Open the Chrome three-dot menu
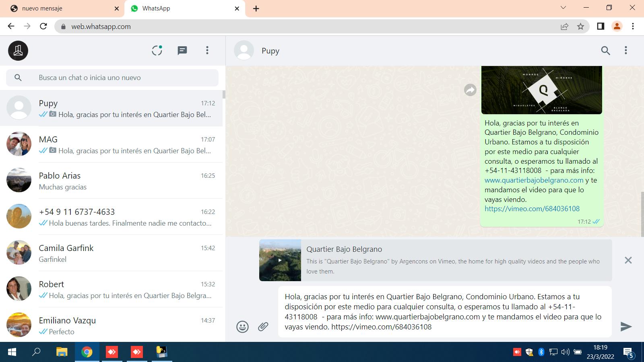 point(633,26)
